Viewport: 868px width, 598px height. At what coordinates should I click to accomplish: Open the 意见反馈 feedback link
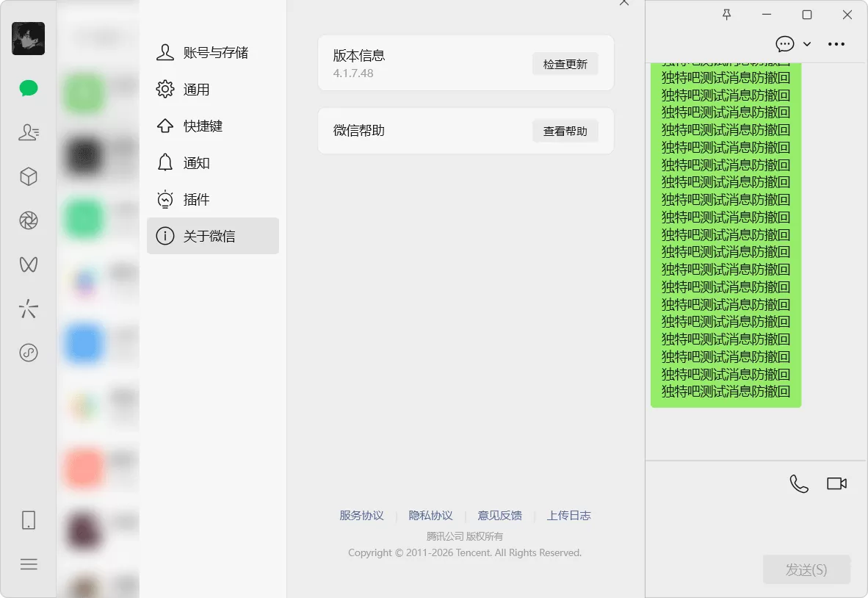[x=499, y=515]
